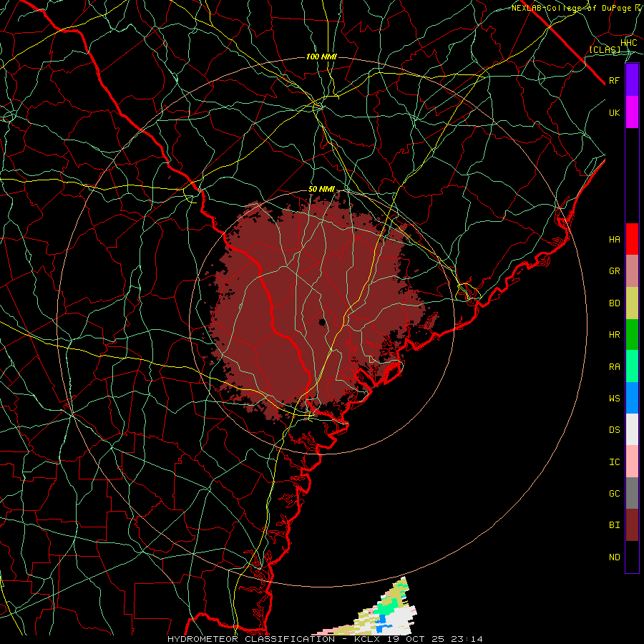Click the BI dark red legend swatch

pos(632,525)
